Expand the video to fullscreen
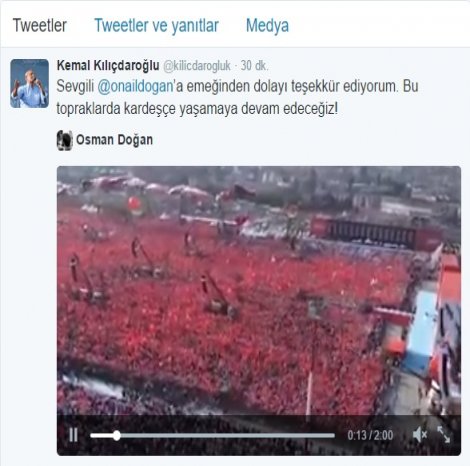 (x=444, y=434)
